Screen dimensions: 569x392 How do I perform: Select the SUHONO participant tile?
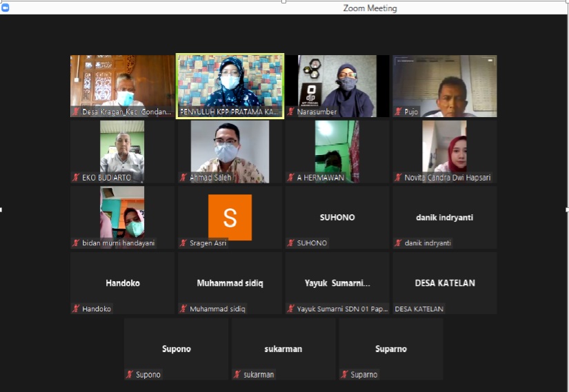[x=337, y=217]
